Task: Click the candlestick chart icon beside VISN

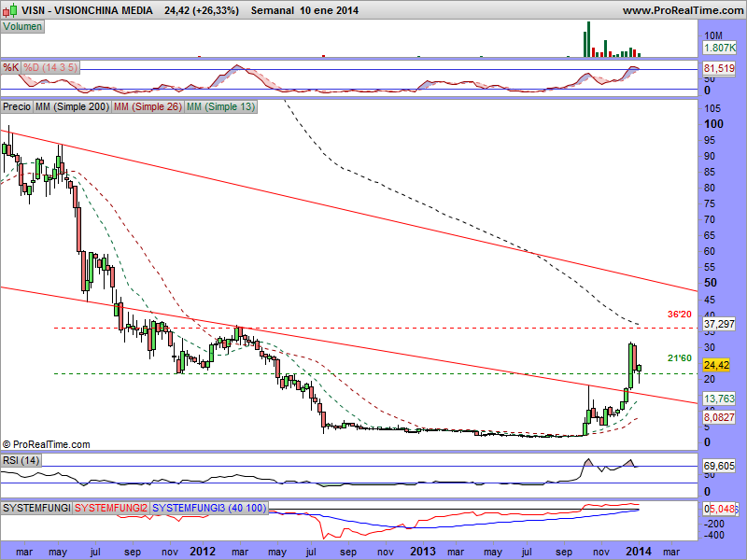Action: pyautogui.click(x=11, y=10)
